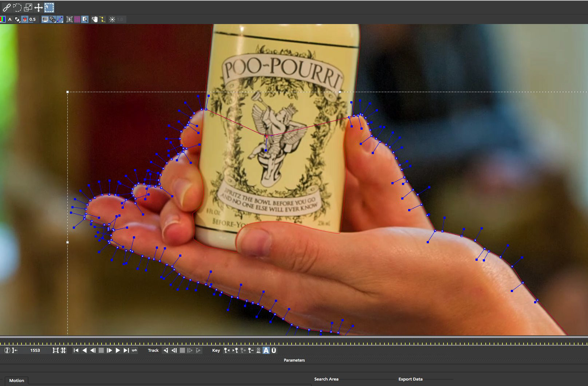This screenshot has height=386, width=588.
Task: Click the current frame field 1553
Action: [35, 350]
